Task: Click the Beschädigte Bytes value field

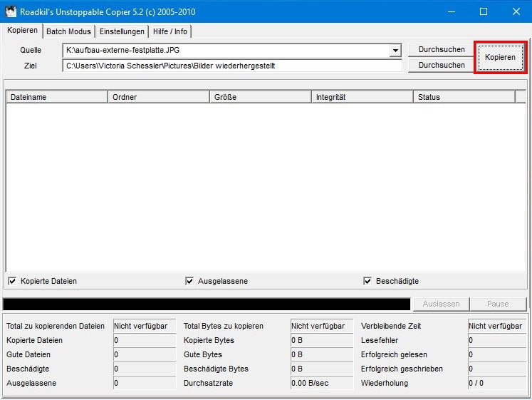Action: click(x=322, y=369)
